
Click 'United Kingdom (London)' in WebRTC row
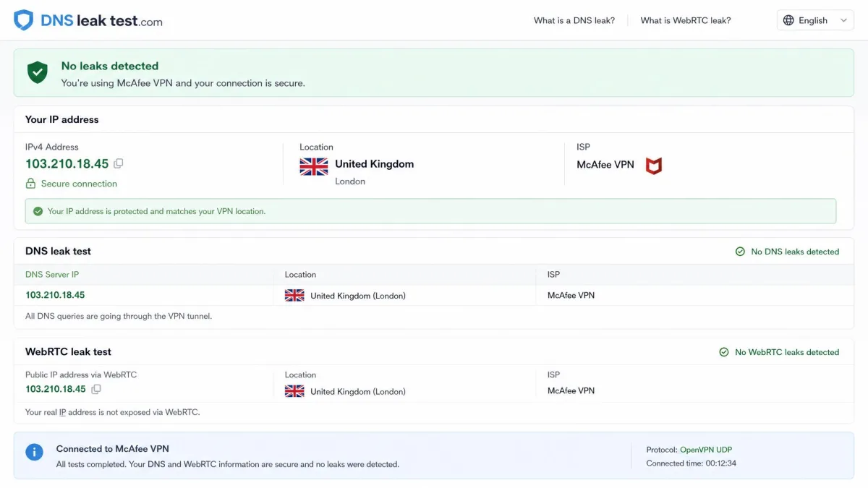[358, 392]
